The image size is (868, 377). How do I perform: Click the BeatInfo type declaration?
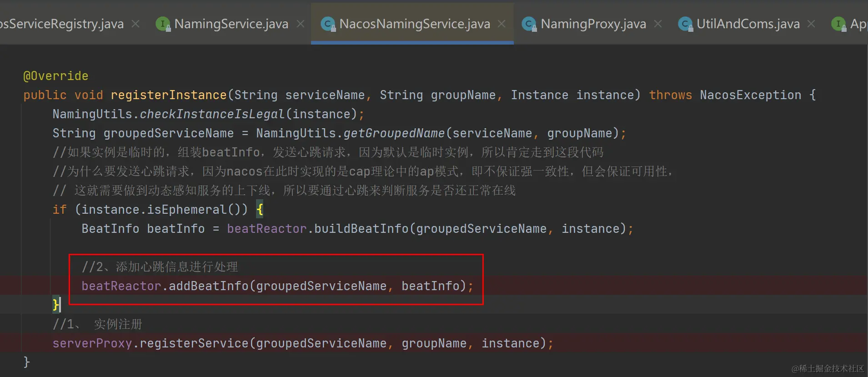click(x=110, y=229)
